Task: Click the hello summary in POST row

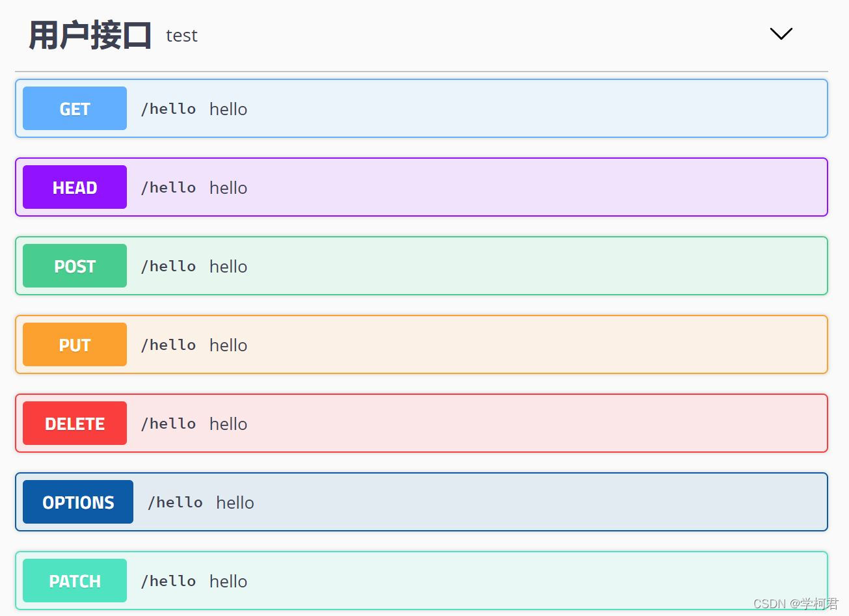Action: click(x=228, y=267)
